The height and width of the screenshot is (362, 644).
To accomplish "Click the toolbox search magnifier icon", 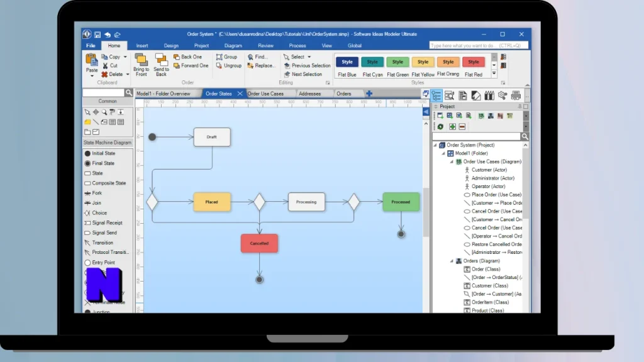I will pyautogui.click(x=128, y=93).
